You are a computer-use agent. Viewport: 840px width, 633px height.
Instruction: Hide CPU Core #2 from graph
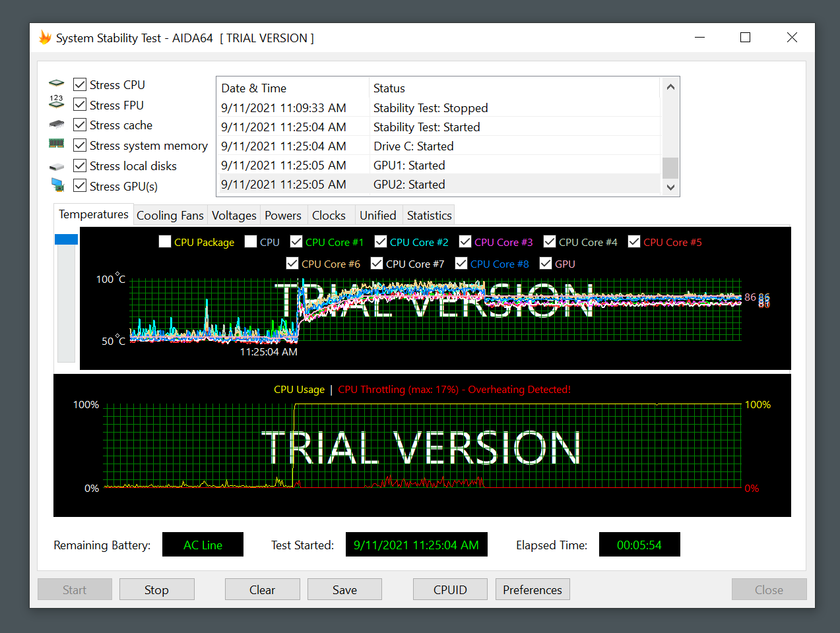tap(381, 242)
